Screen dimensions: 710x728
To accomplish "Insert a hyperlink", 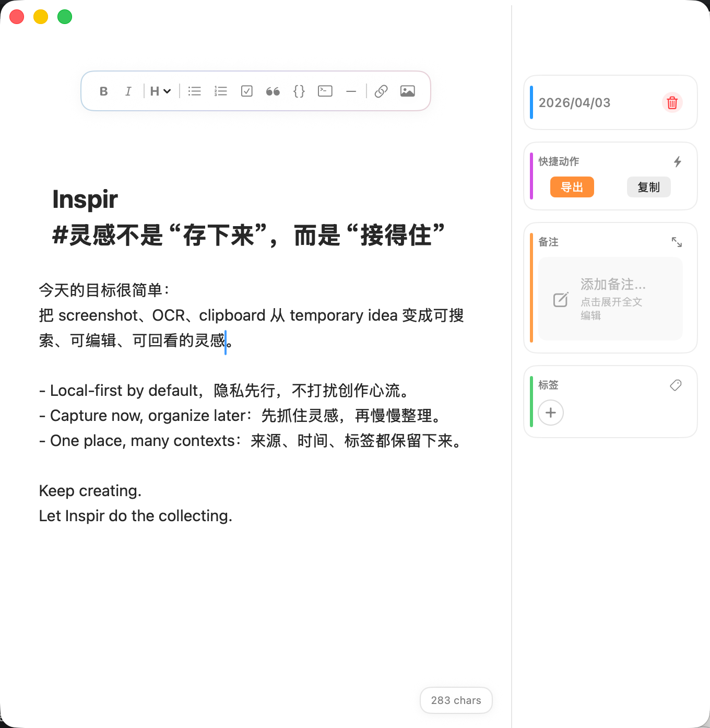I will [x=381, y=91].
